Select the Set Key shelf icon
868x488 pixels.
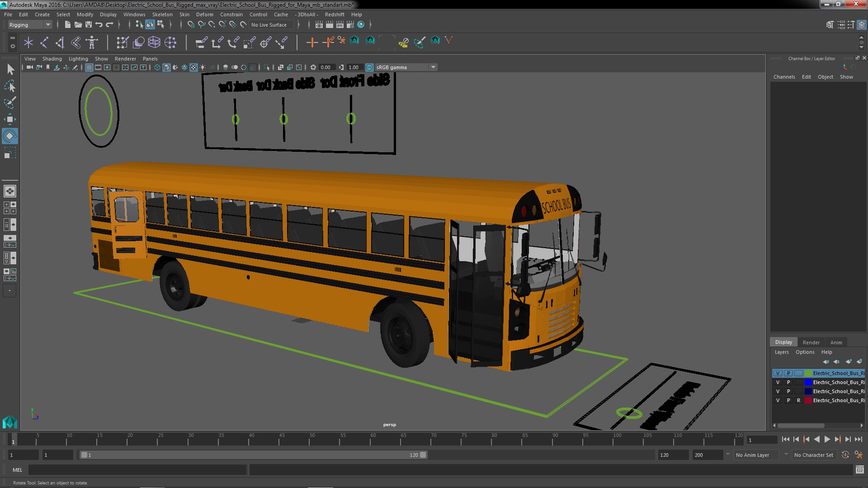tap(312, 42)
